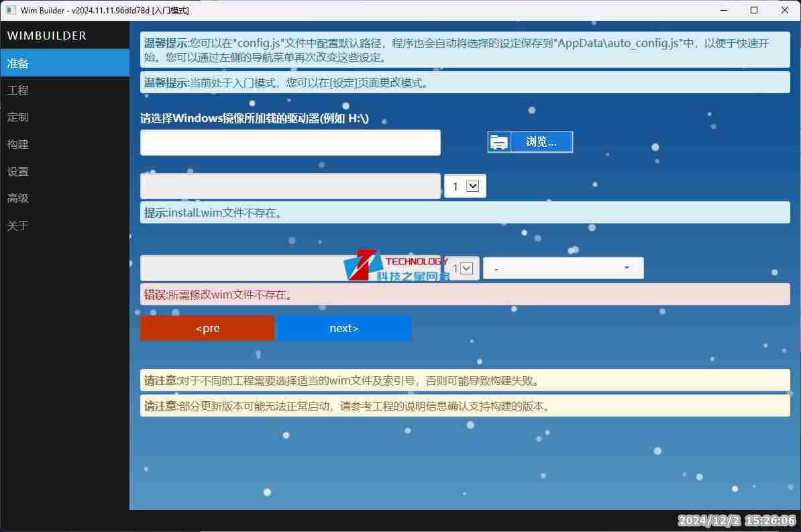Select the 准备 item in the sidebar
This screenshot has width=801, height=532.
click(x=64, y=63)
